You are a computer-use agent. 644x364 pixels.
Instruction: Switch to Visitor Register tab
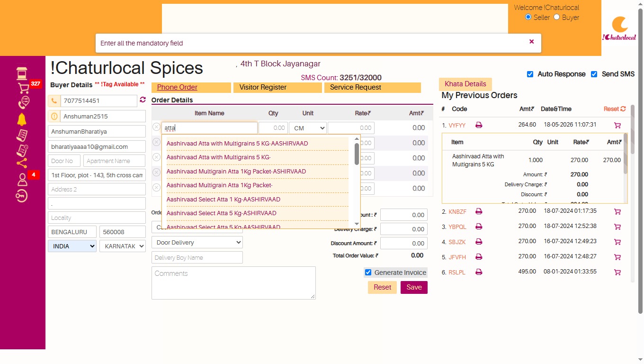coord(277,87)
